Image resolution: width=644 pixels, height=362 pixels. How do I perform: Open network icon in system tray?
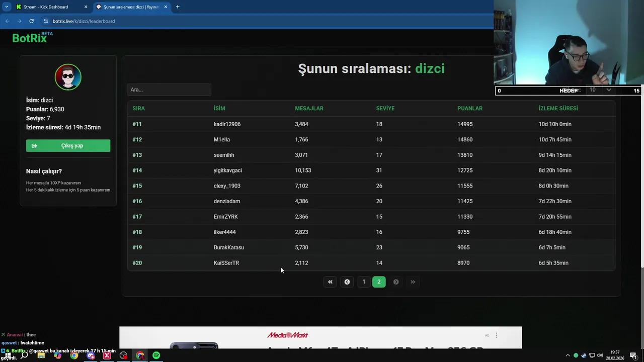pos(592,355)
